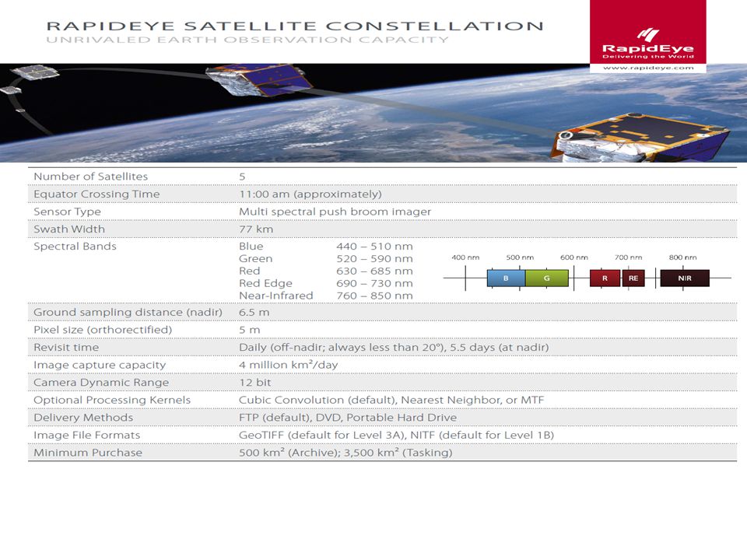Click the '6.5 m' value
This screenshot has height=560, width=747.
254,313
